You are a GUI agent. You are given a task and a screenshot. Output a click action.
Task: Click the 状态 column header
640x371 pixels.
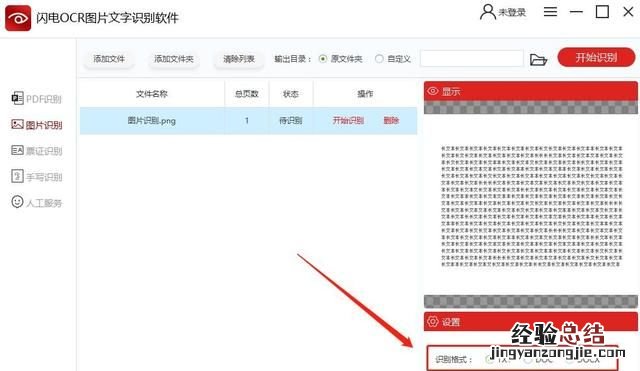[x=291, y=94]
